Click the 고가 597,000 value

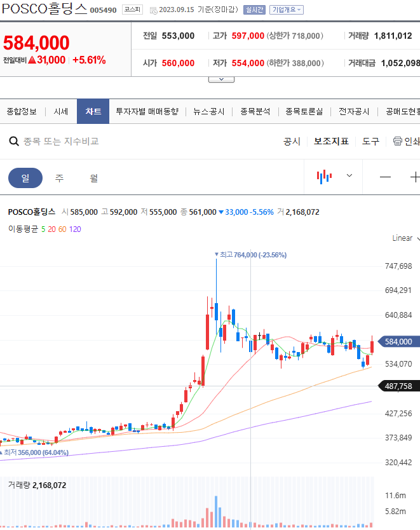pos(248,36)
